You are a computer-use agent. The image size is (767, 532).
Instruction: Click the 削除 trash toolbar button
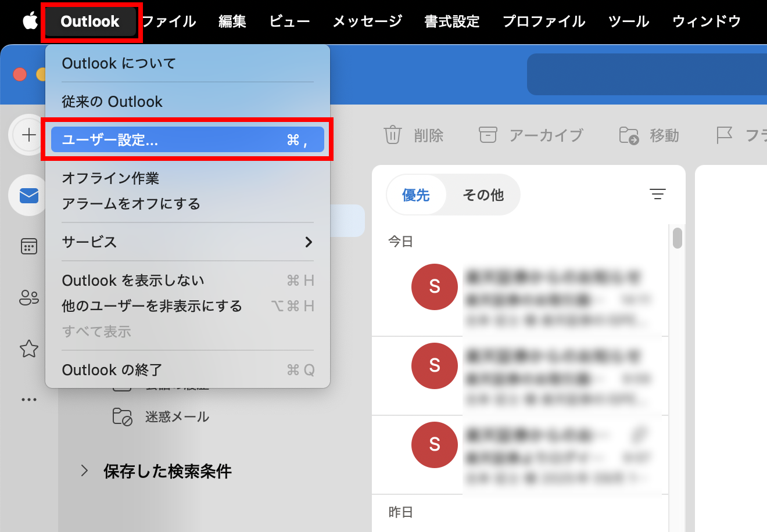click(x=414, y=135)
